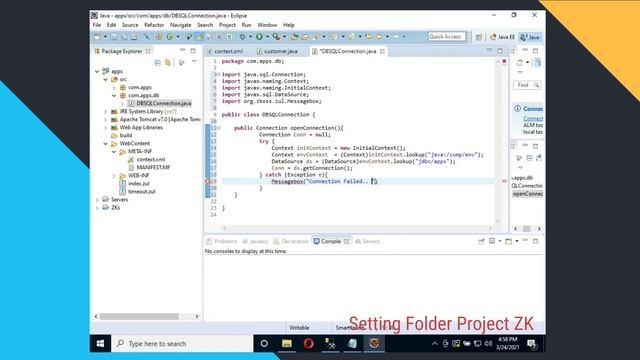The image size is (640, 360).
Task: Open the File menu
Action: coord(97,25)
